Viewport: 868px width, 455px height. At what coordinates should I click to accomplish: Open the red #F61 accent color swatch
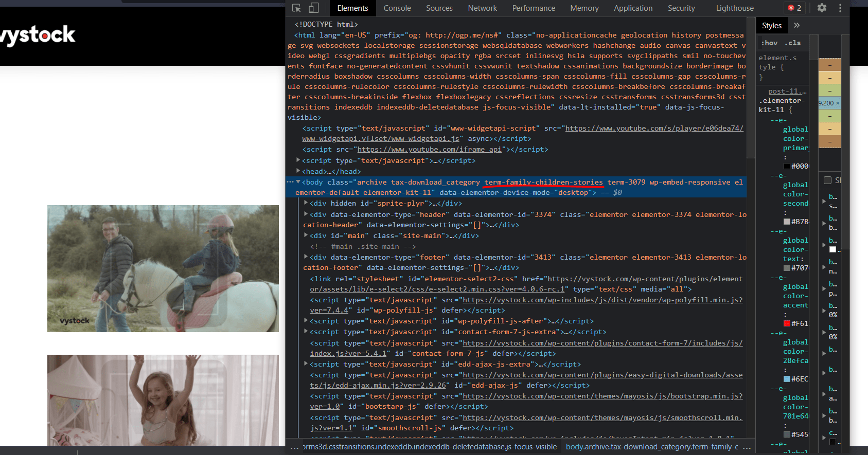pyautogui.click(x=787, y=323)
